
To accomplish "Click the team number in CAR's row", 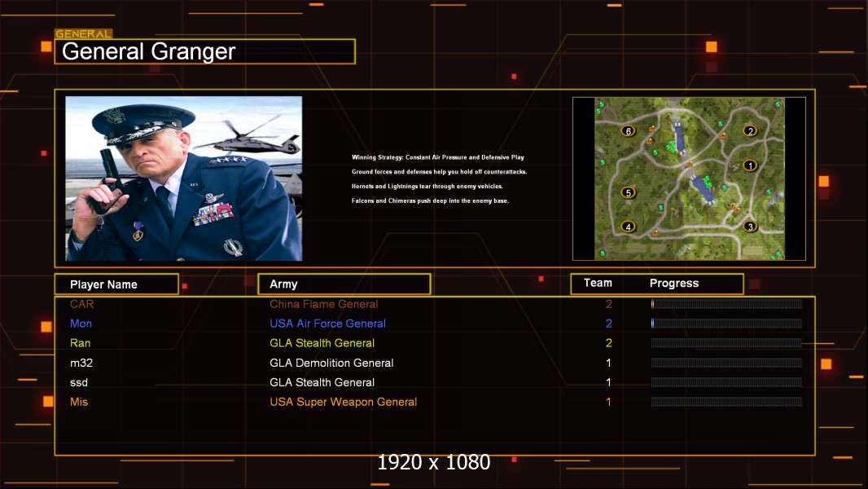I will pyautogui.click(x=608, y=304).
